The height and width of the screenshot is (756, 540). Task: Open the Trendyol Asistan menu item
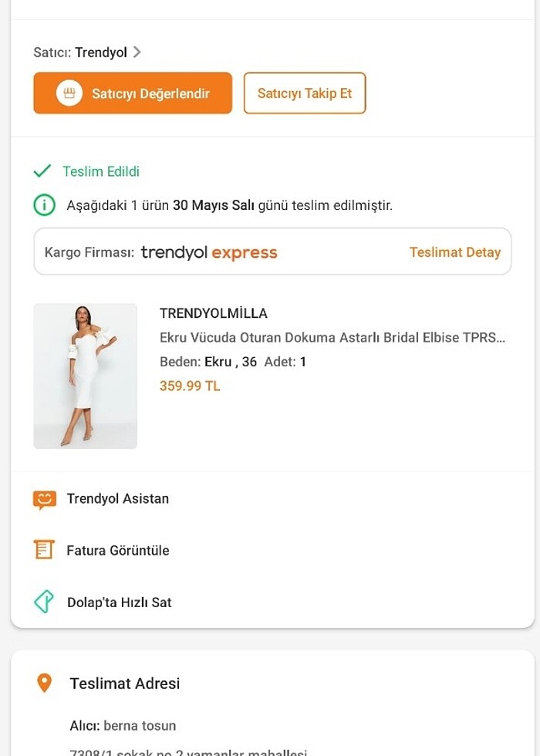tap(117, 499)
